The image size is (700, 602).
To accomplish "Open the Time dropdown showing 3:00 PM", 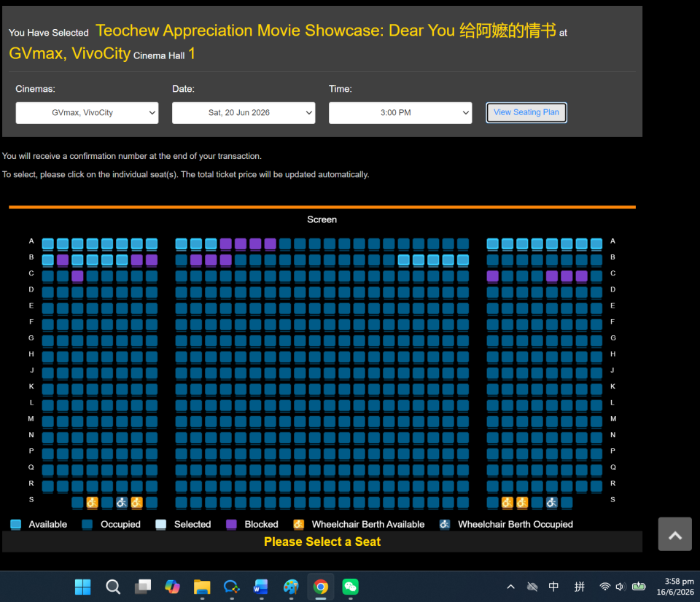I will pyautogui.click(x=400, y=112).
